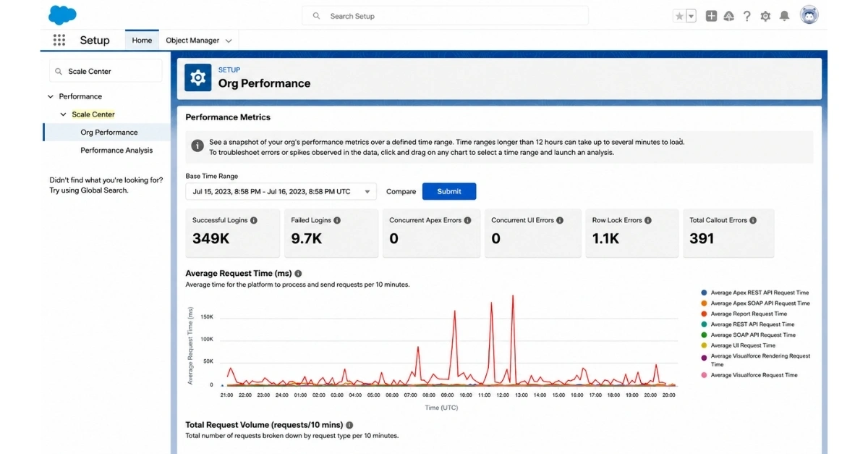Toggle Average Apex REST API Request Time legend
Viewport: 868px width, 454px height.
[755, 293]
